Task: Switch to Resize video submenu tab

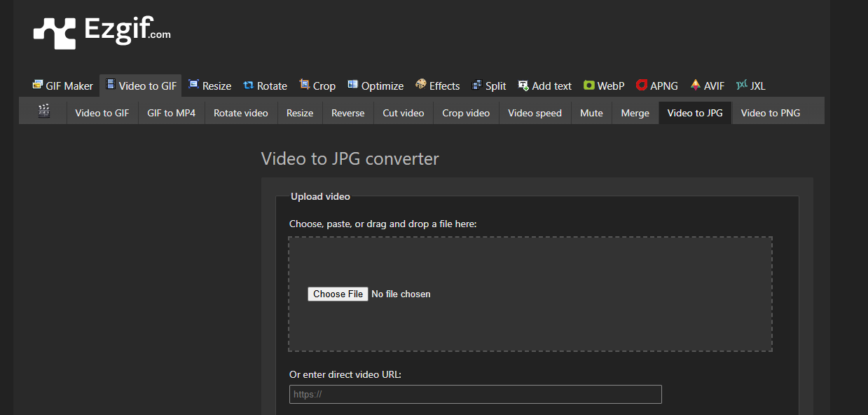Action: pos(300,113)
